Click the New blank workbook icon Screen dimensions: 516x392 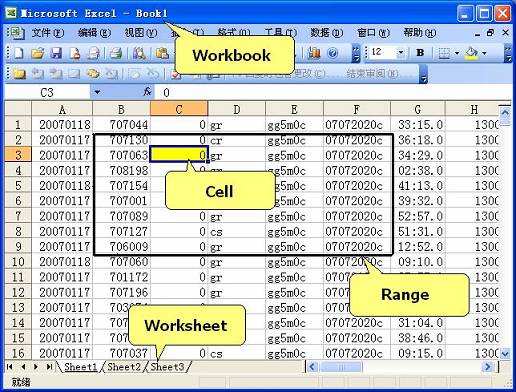pos(19,53)
